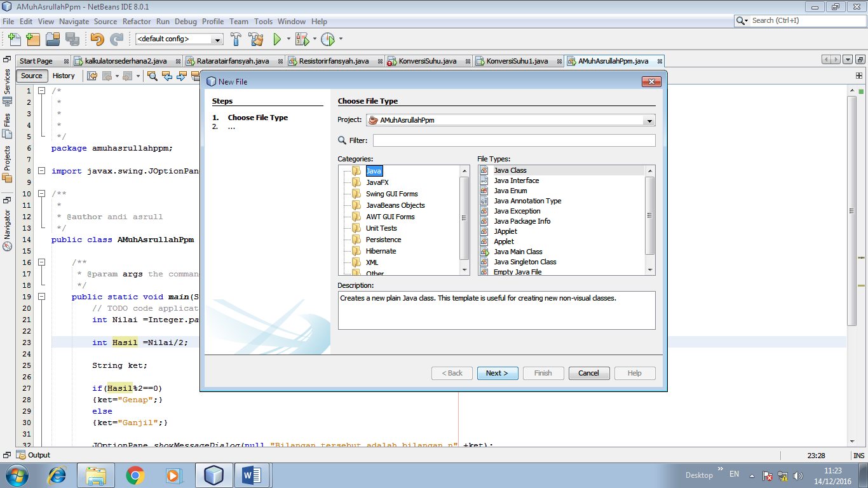Open the Refactor menu
This screenshot has width=868, height=488.
(x=137, y=21)
